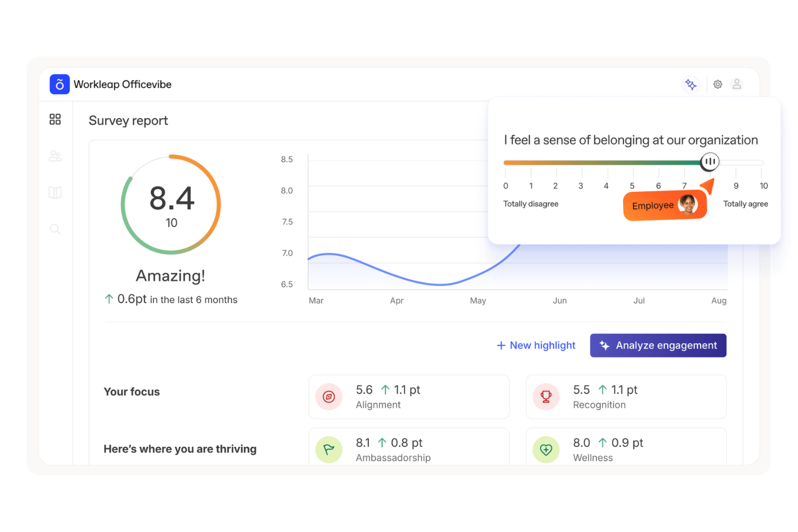The image size is (798, 532).
Task: Open the AI sparkles assistant icon
Action: click(691, 84)
